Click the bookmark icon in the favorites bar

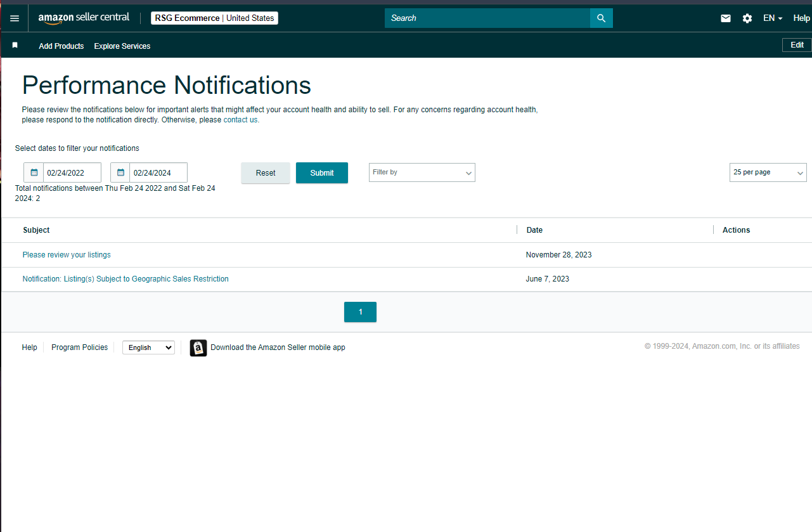(15, 46)
